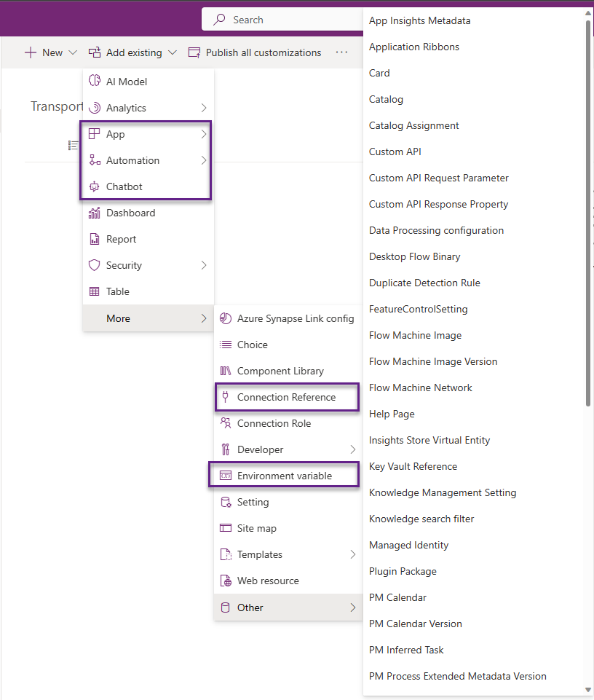
Task: Click the Publish all customizations icon
Action: point(194,52)
